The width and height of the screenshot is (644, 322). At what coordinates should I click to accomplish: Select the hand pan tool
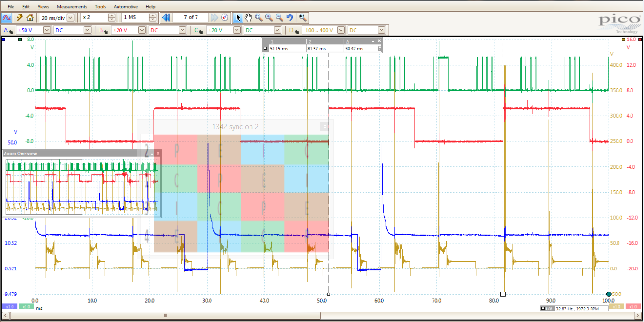(x=249, y=18)
